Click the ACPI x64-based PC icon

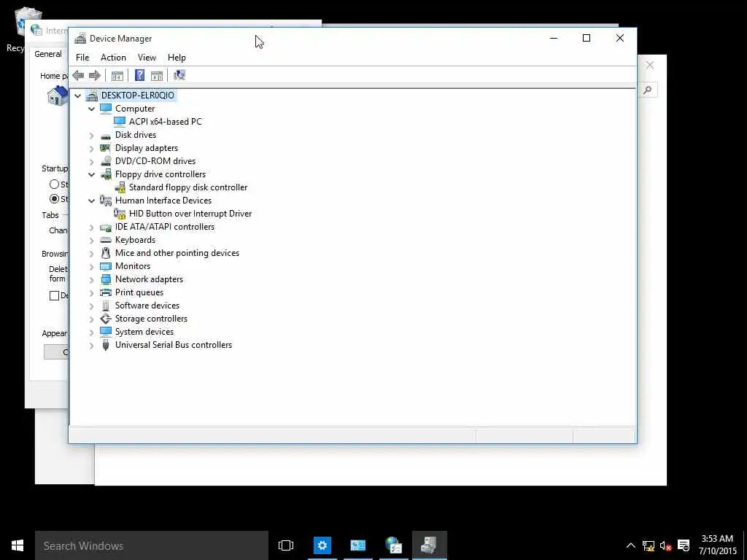coord(120,122)
